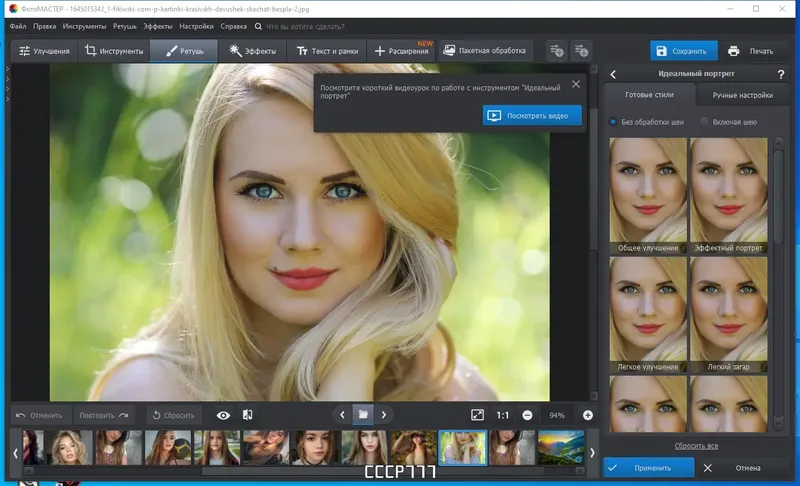Click the Посмотреть видео button

[531, 115]
